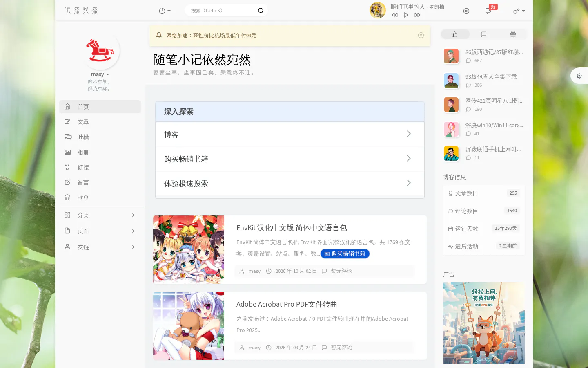
Task: Go to 首页 in the sidebar
Action: [x=100, y=107]
